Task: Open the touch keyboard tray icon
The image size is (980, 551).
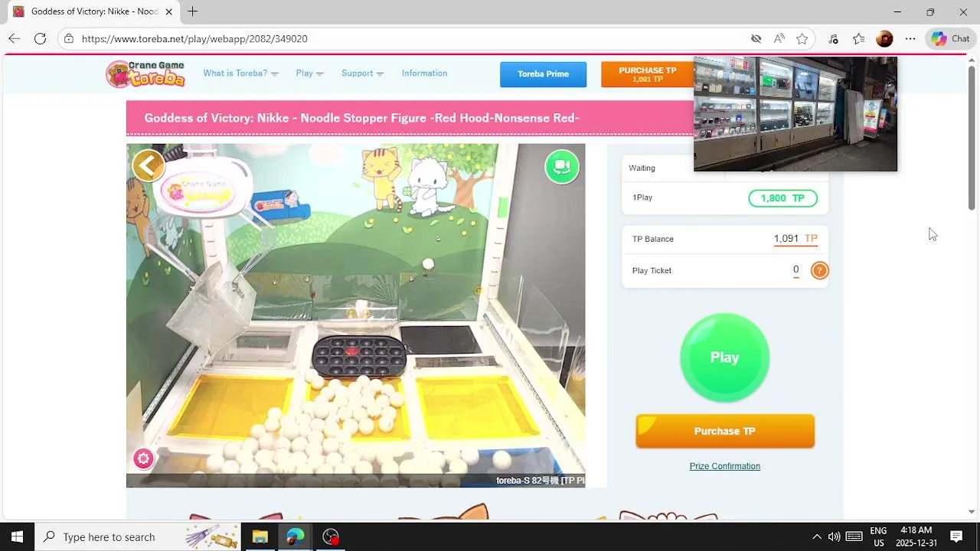Action: click(x=854, y=536)
